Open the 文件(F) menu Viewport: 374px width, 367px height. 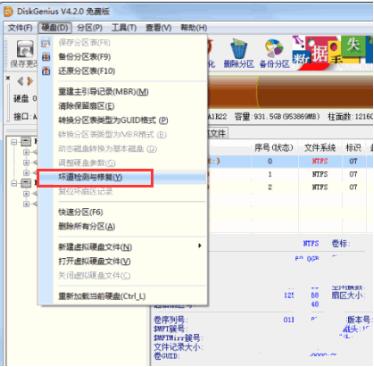(20, 27)
